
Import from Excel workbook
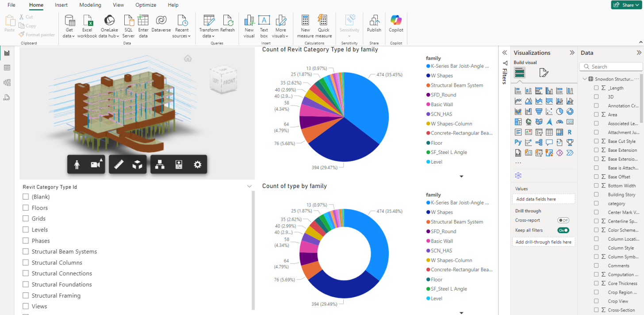pyautogui.click(x=87, y=26)
